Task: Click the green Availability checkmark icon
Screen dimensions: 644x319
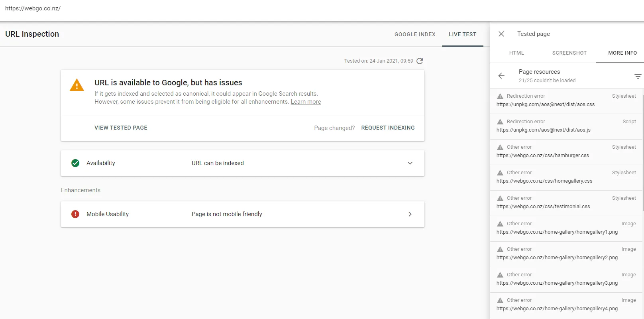Action: click(x=75, y=163)
